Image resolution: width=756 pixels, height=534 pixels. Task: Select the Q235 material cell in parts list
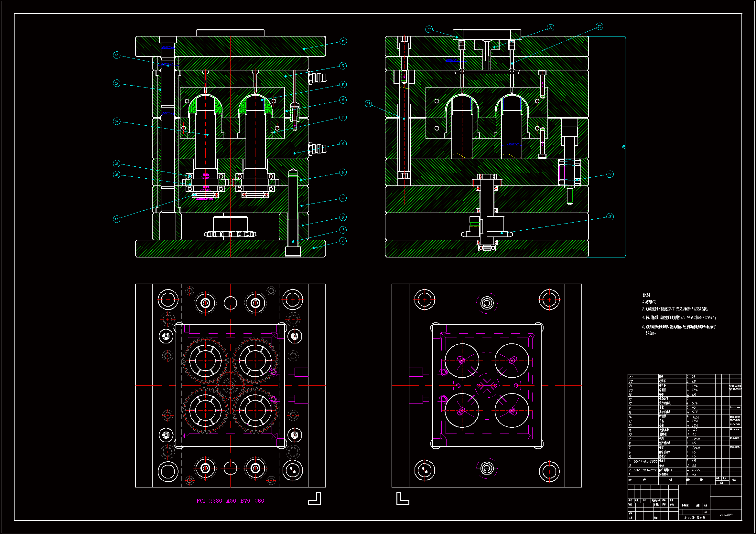(x=696, y=470)
